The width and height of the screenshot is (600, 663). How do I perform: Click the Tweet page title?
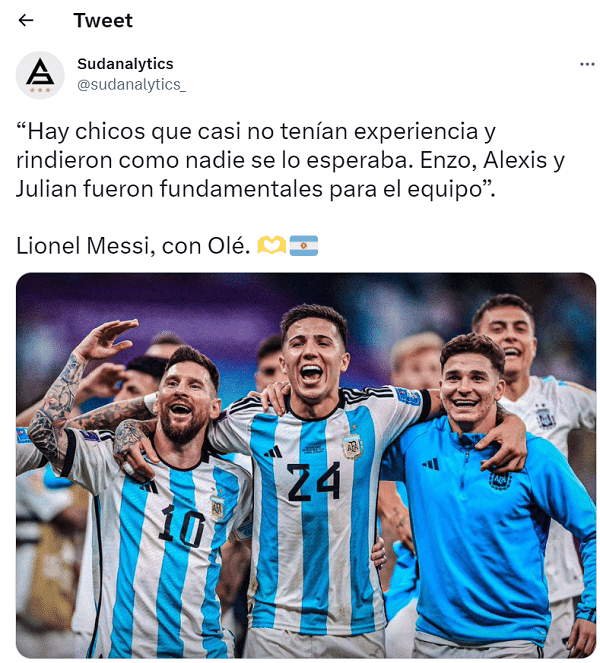(x=103, y=20)
